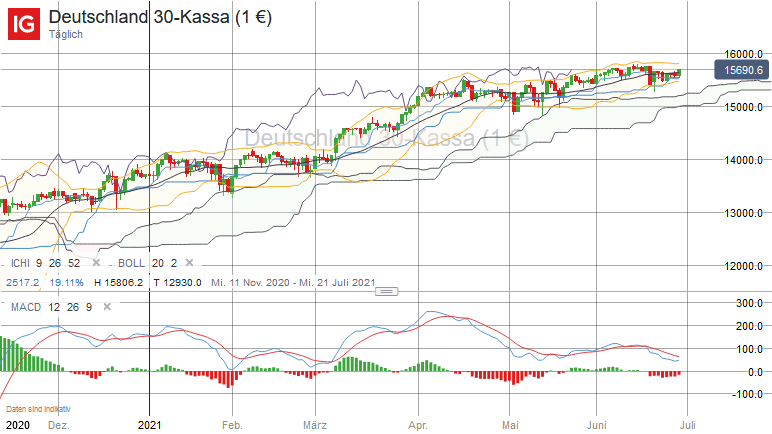Click the current price label 15690.6

click(x=742, y=70)
